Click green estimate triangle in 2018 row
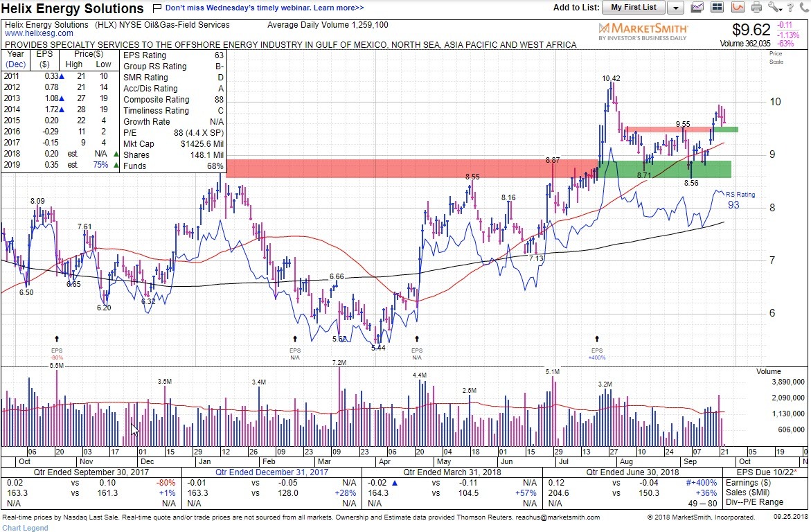 [x=116, y=154]
